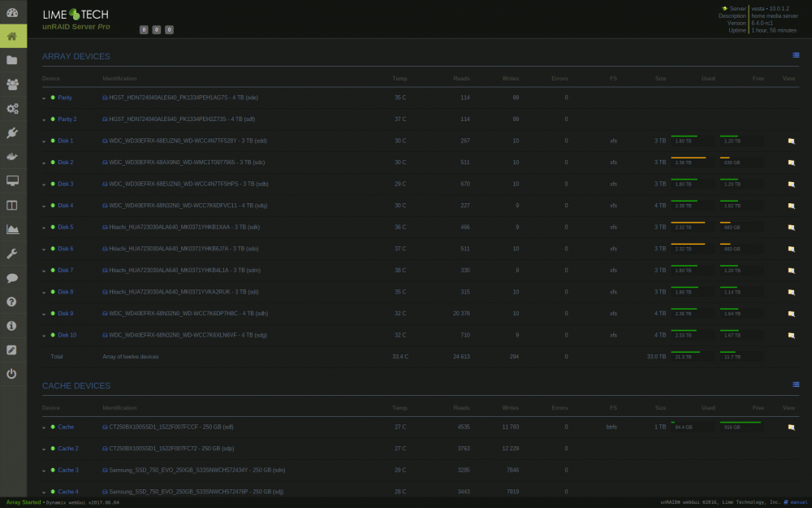Click the green status dot for Cache 3
The width and height of the screenshot is (812, 508).
click(x=53, y=470)
